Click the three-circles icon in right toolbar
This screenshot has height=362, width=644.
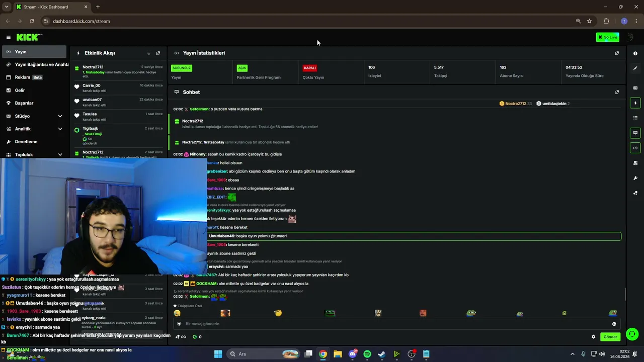635,193
